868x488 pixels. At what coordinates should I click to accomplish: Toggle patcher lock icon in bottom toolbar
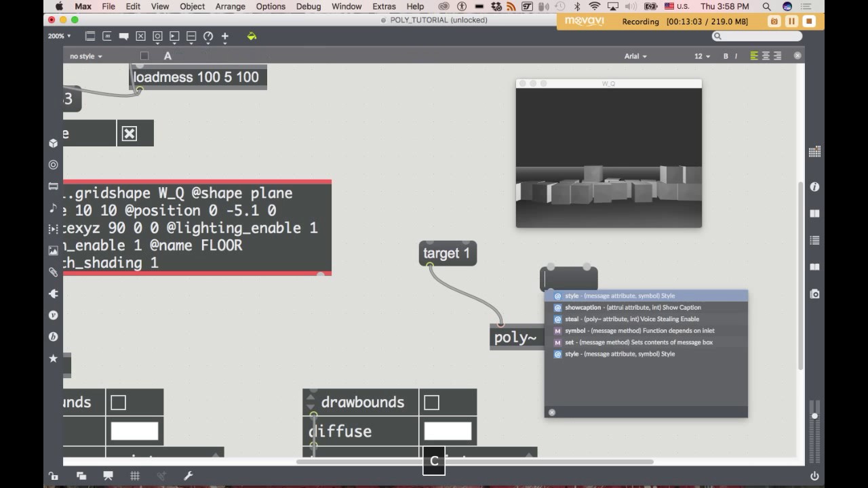(x=54, y=476)
